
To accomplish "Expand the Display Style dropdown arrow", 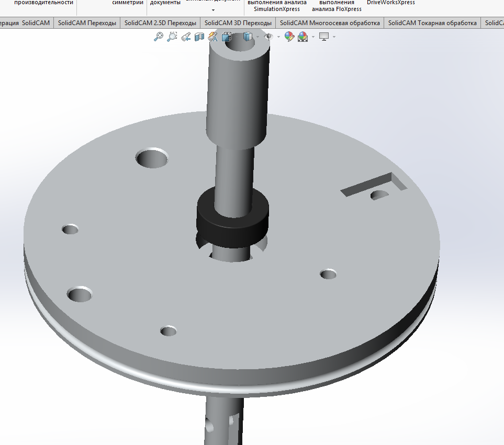I will pyautogui.click(x=257, y=37).
